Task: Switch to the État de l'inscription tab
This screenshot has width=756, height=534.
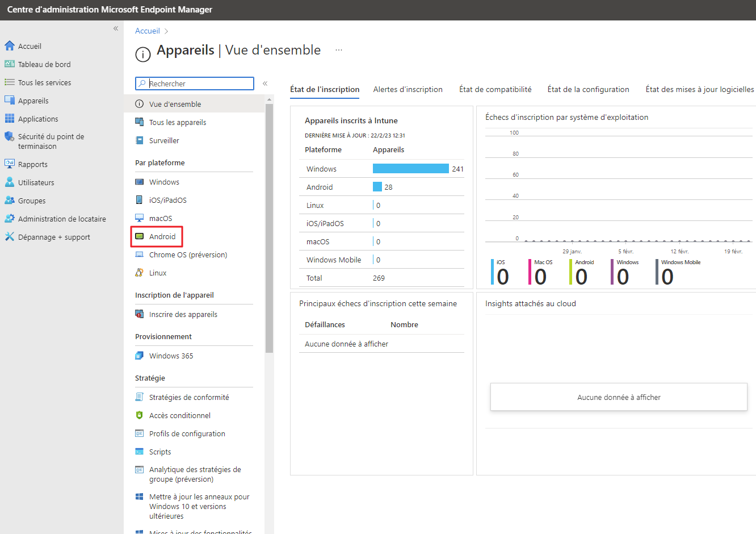Action: 325,89
